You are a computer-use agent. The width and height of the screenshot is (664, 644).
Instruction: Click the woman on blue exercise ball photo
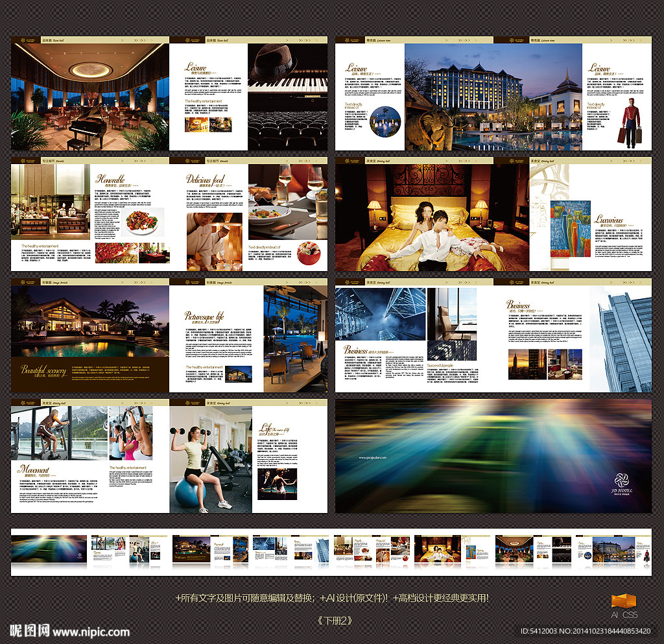tap(211, 459)
